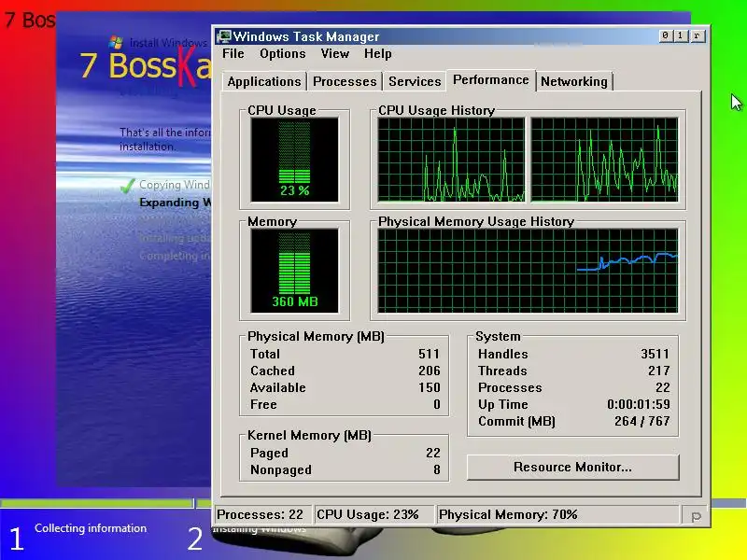Open the File menu
The height and width of the screenshot is (560, 747).
click(233, 54)
